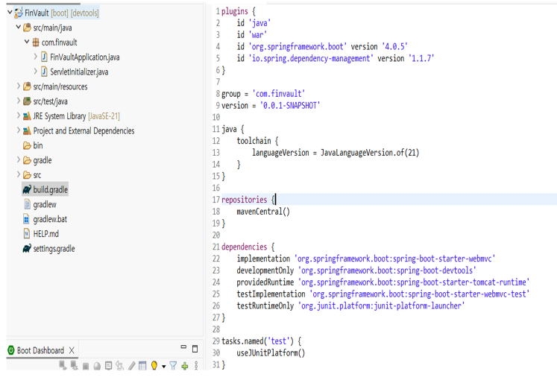Image resolution: width=557 pixels, height=392 pixels.
Task: Add target with green plus icon
Action: click(x=185, y=366)
